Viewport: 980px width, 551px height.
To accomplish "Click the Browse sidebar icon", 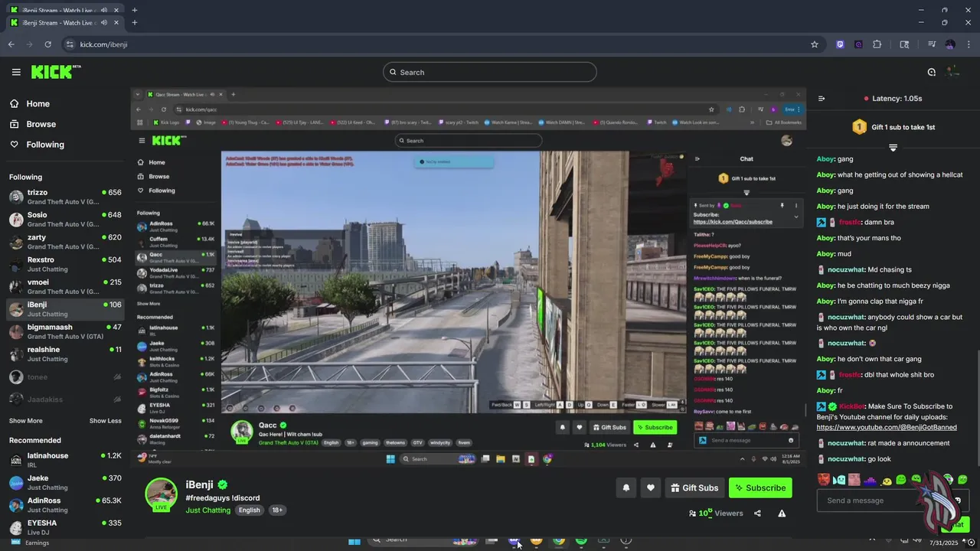I will coord(14,124).
